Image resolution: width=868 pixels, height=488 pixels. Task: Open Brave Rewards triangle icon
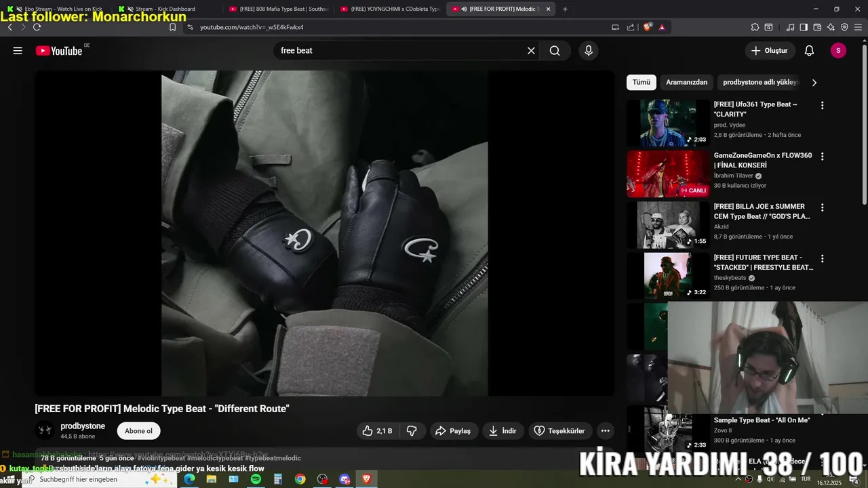662,27
